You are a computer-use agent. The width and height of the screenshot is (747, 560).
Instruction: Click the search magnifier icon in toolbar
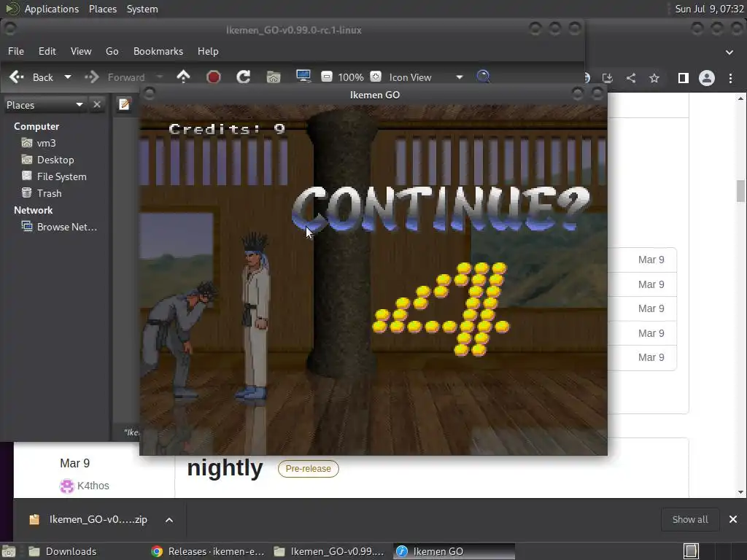[483, 77]
